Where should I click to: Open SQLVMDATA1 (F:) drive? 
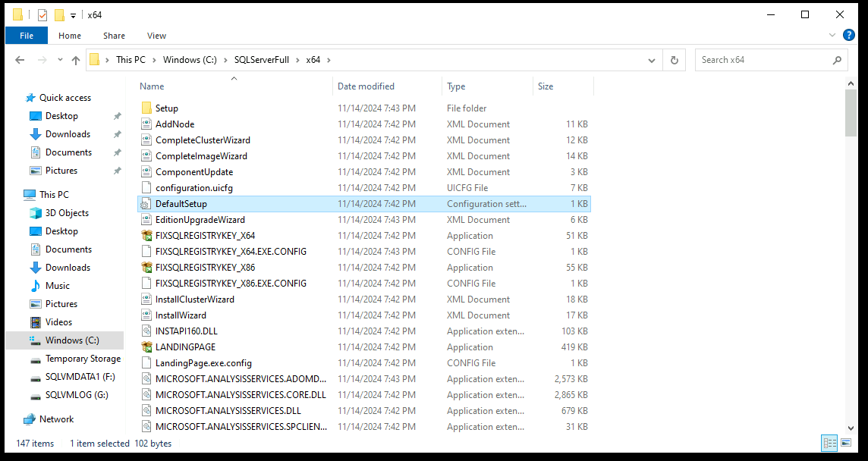[x=80, y=377]
